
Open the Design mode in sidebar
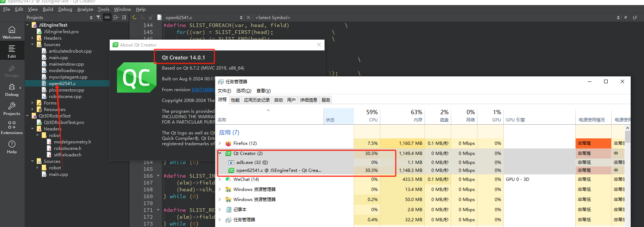click(12, 71)
